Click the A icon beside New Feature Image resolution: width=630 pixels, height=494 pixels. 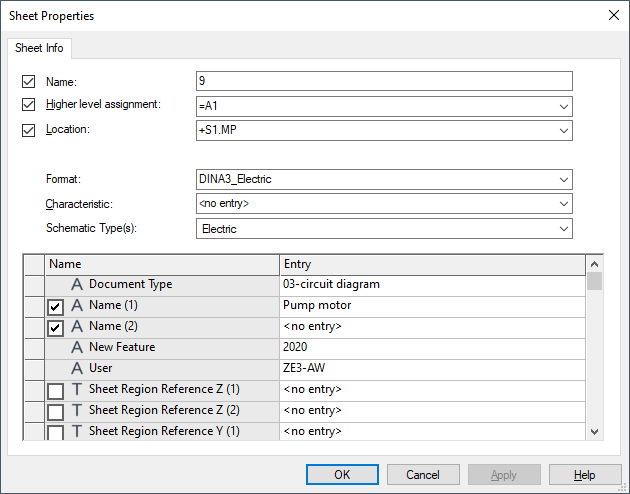(x=77, y=347)
